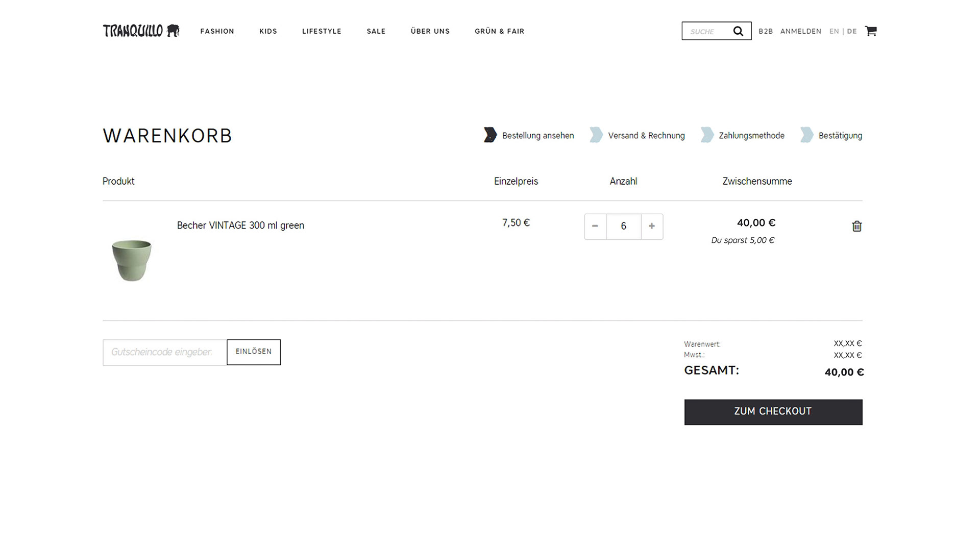Open the Fashion menu
The height and width of the screenshot is (551, 980).
pos(217,31)
